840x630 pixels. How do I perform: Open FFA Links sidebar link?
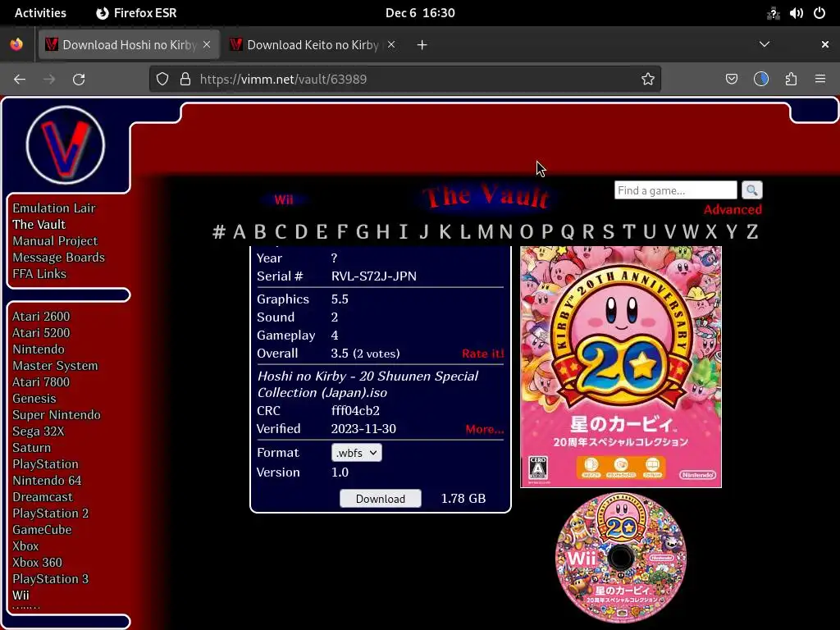[39, 274]
